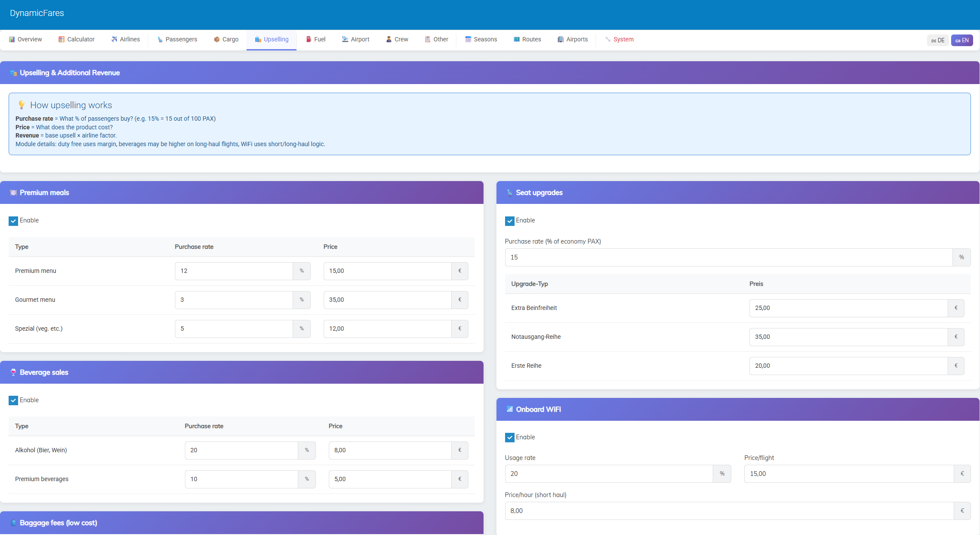Click the Crew person icon
This screenshot has width=980, height=535.
click(x=389, y=39)
